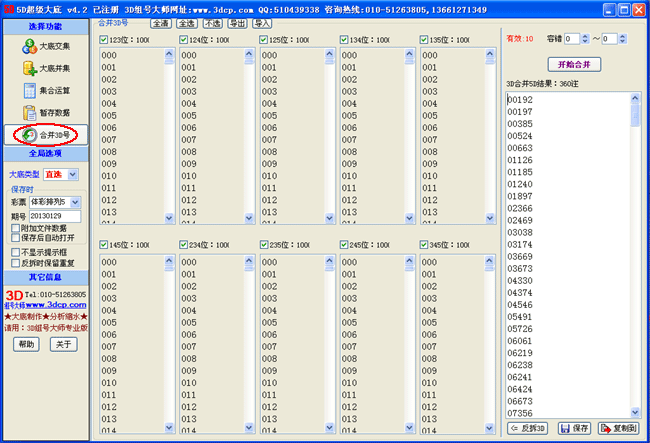Viewport: 650px width, 443px height.
Task: Click the 保存 button with disk icon
Action: (576, 428)
